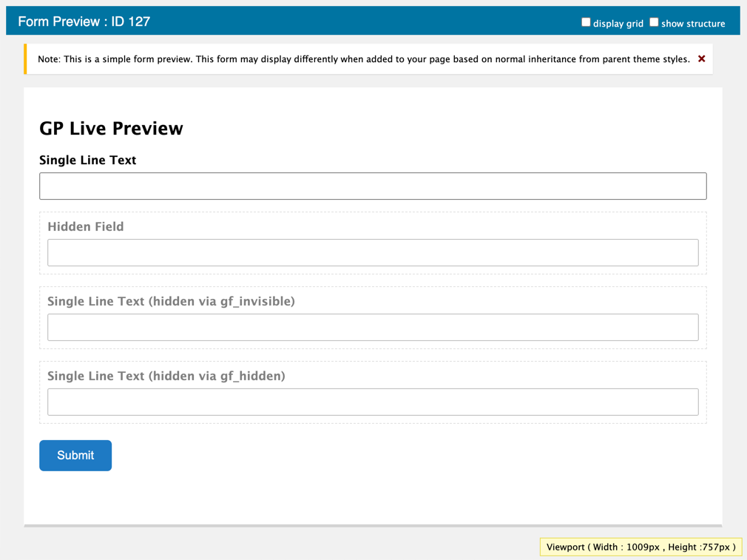
Task: Click label mentioning gf_hidden
Action: pyautogui.click(x=166, y=376)
